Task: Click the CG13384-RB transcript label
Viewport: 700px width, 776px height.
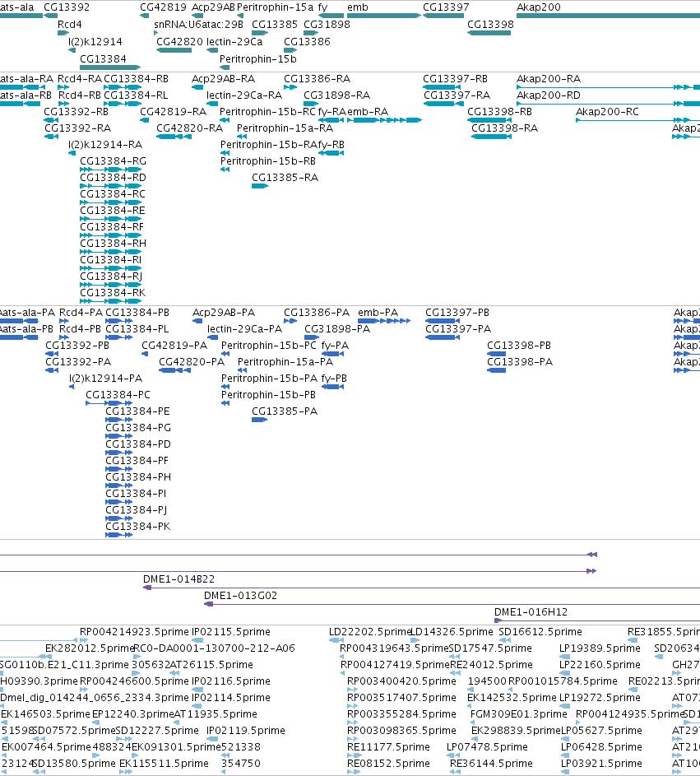Action: click(x=136, y=79)
